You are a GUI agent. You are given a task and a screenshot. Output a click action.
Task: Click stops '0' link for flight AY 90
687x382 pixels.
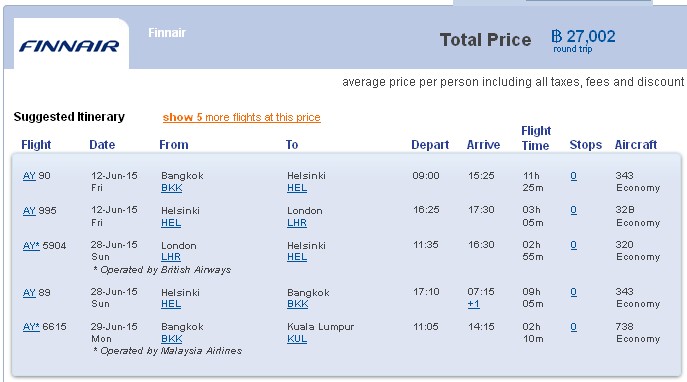click(573, 176)
